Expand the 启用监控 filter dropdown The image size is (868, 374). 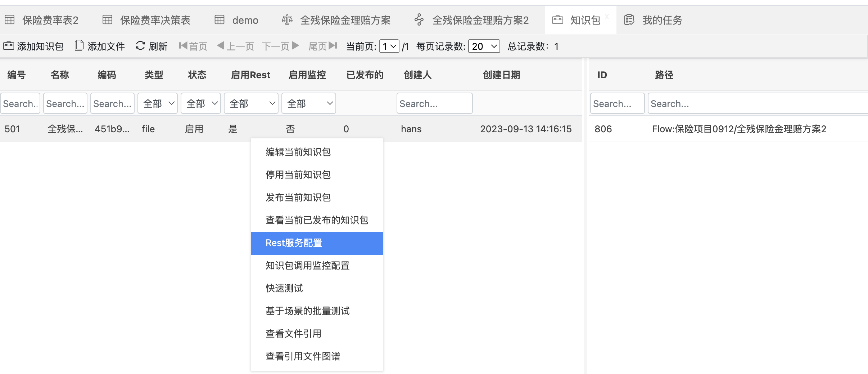(308, 104)
